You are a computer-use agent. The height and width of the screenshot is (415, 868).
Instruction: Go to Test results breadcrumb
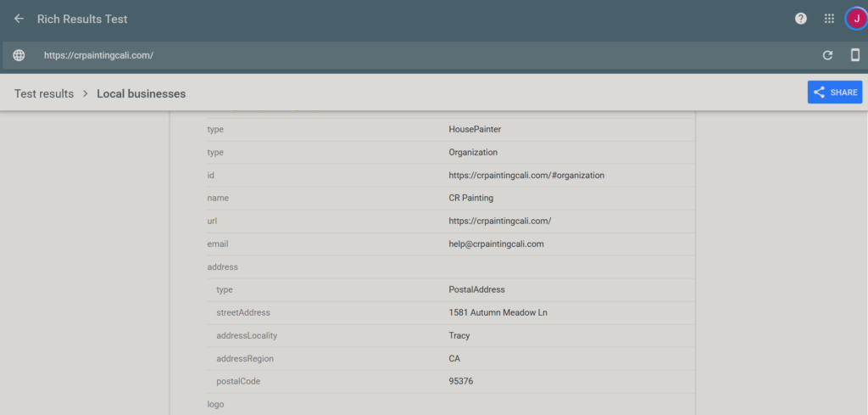tap(44, 93)
